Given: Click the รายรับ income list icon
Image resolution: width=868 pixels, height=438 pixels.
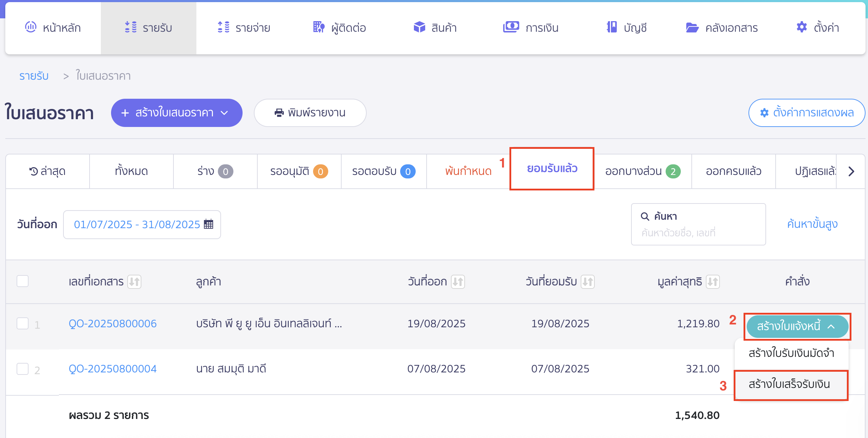Looking at the screenshot, I should click(131, 27).
